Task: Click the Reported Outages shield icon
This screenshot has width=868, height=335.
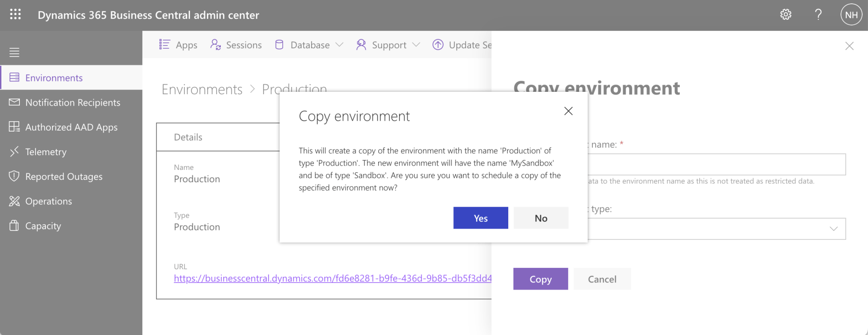Action: point(14,176)
